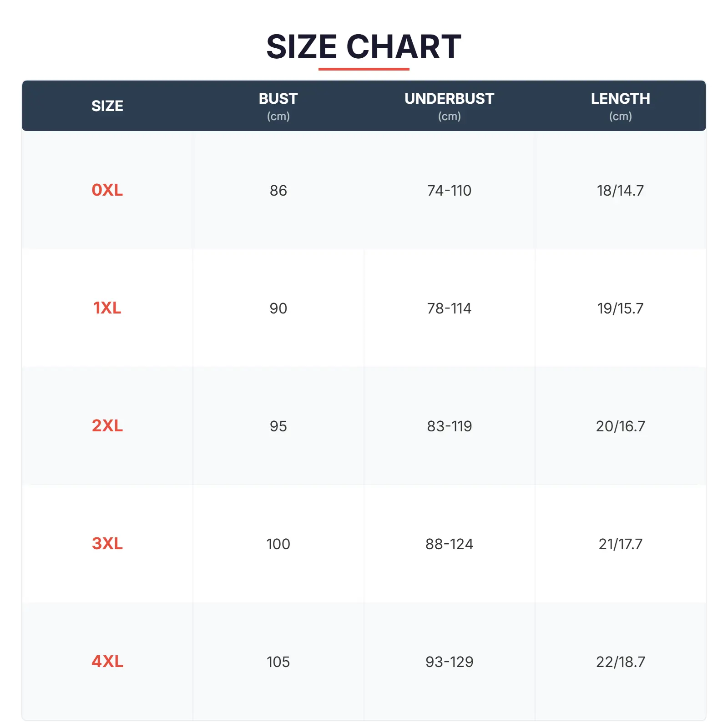Select the 1XL size label
Image resolution: width=728 pixels, height=728 pixels.
pos(107,308)
